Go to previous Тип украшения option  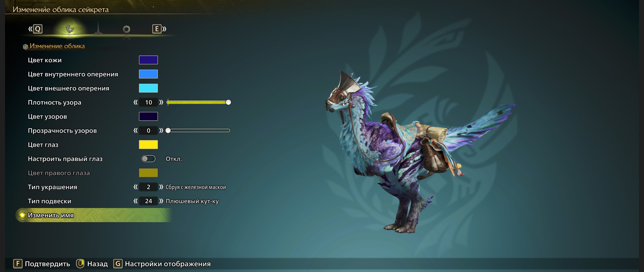click(x=136, y=187)
